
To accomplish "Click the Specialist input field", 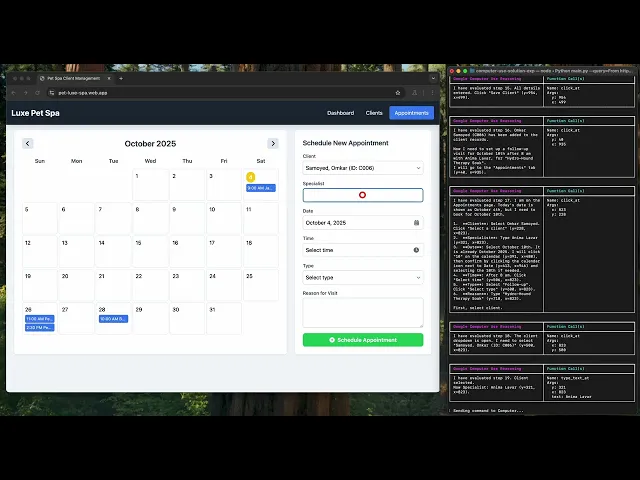I will point(363,195).
